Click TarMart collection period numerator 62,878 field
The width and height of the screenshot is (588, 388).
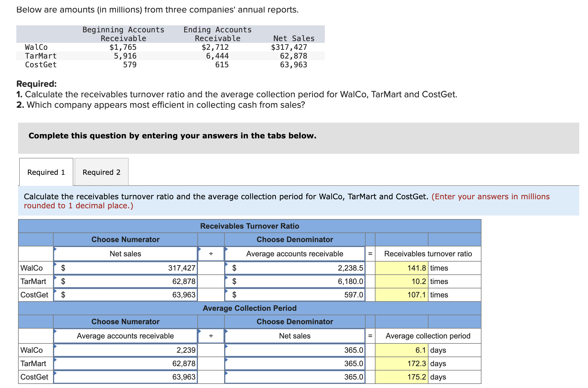pos(125,364)
